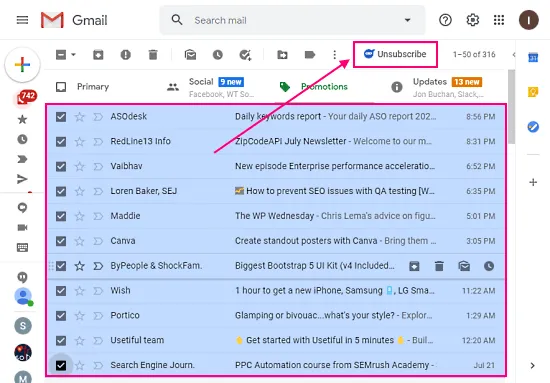This screenshot has height=383, width=550.
Task: Open the Support help icon
Action: [445, 20]
